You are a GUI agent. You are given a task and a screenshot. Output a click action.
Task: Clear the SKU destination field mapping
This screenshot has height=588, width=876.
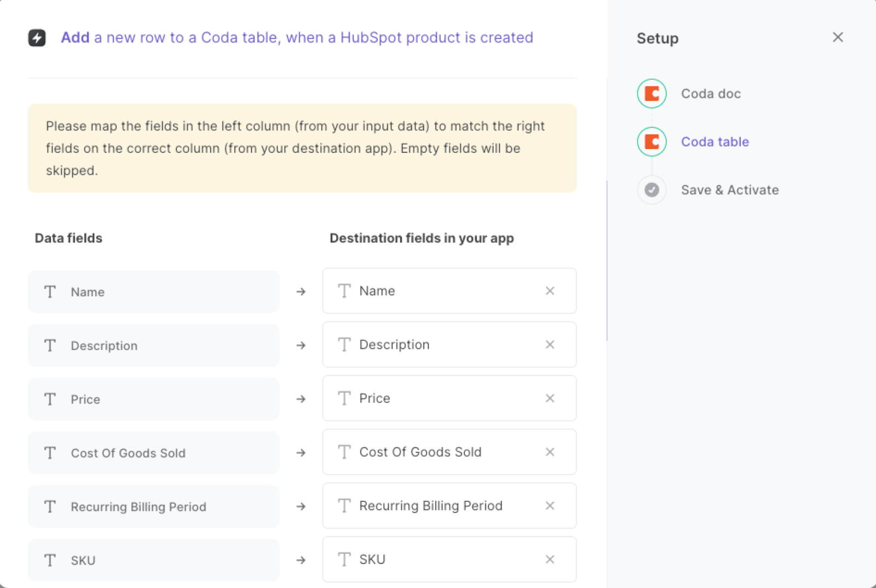(x=550, y=559)
